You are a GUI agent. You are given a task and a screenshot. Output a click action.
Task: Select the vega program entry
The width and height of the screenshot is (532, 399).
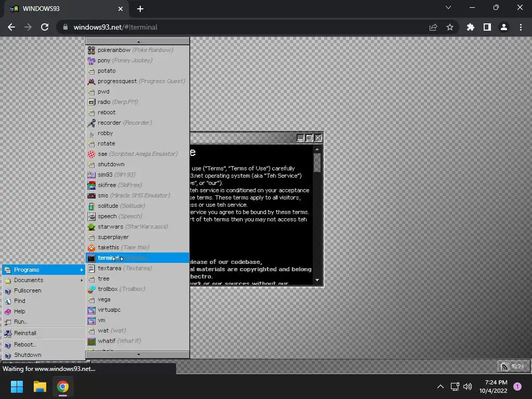(138, 300)
